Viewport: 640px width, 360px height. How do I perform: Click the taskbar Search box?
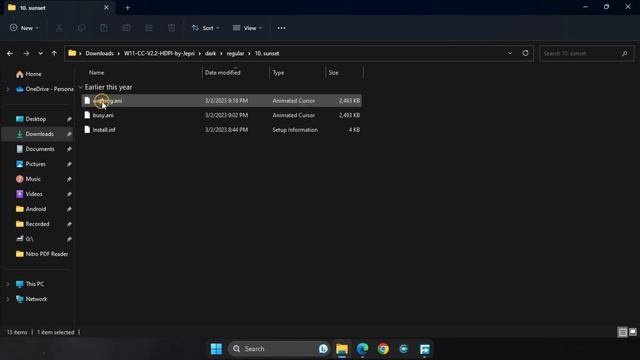279,349
